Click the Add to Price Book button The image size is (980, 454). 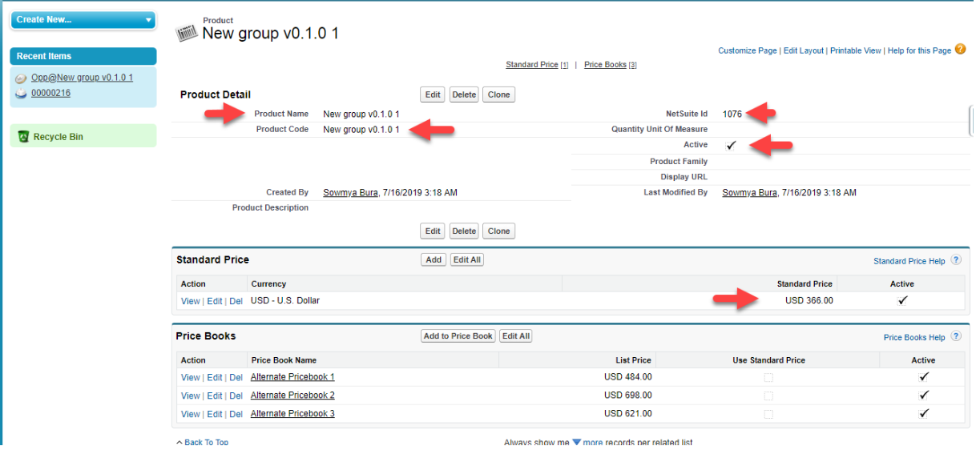coord(458,336)
